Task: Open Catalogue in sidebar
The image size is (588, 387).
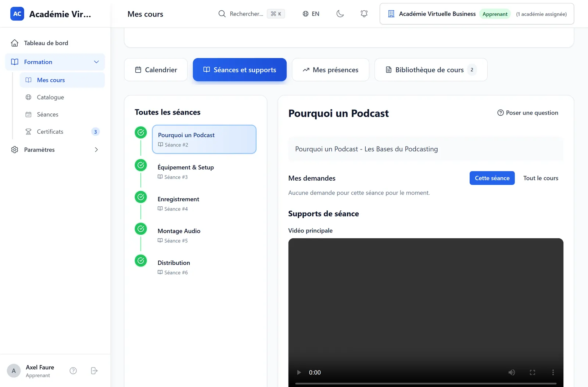Action: point(62,97)
